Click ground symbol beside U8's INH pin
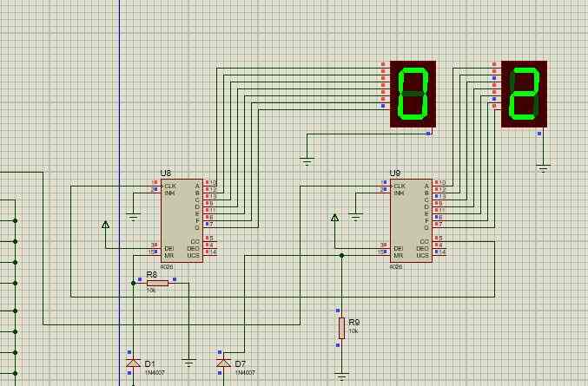 (133, 216)
